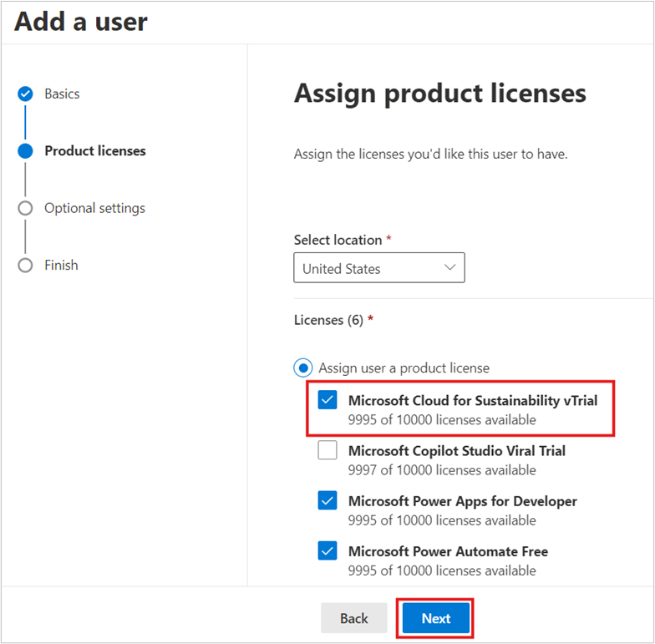Open the Select location dropdown showing United States
Image resolution: width=655 pixels, height=644 pixels.
tap(379, 267)
